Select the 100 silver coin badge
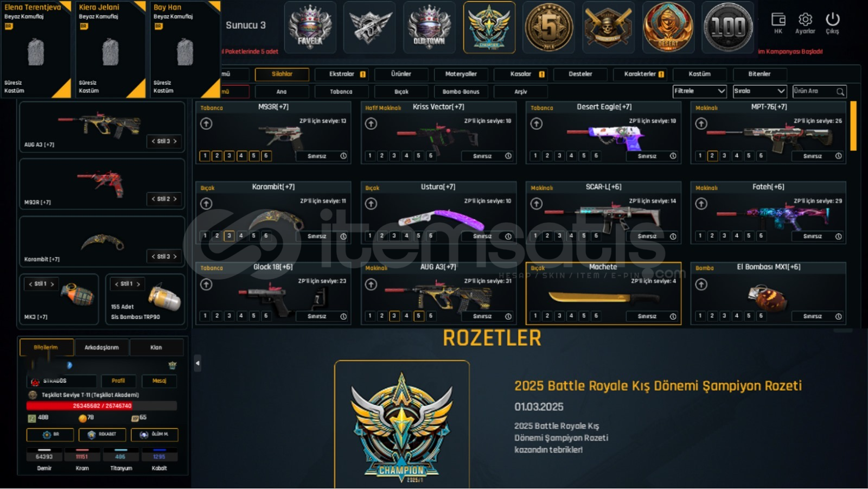868x489 pixels. pyautogui.click(x=727, y=27)
